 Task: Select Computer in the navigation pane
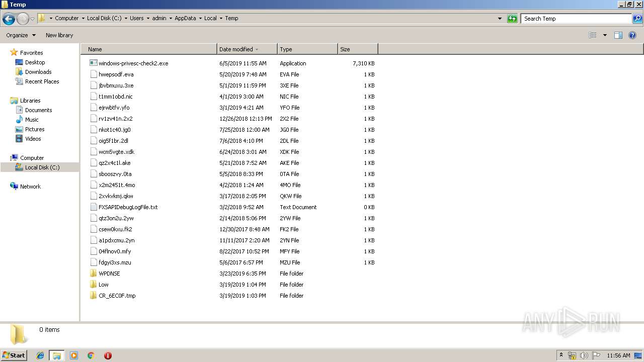click(x=32, y=158)
